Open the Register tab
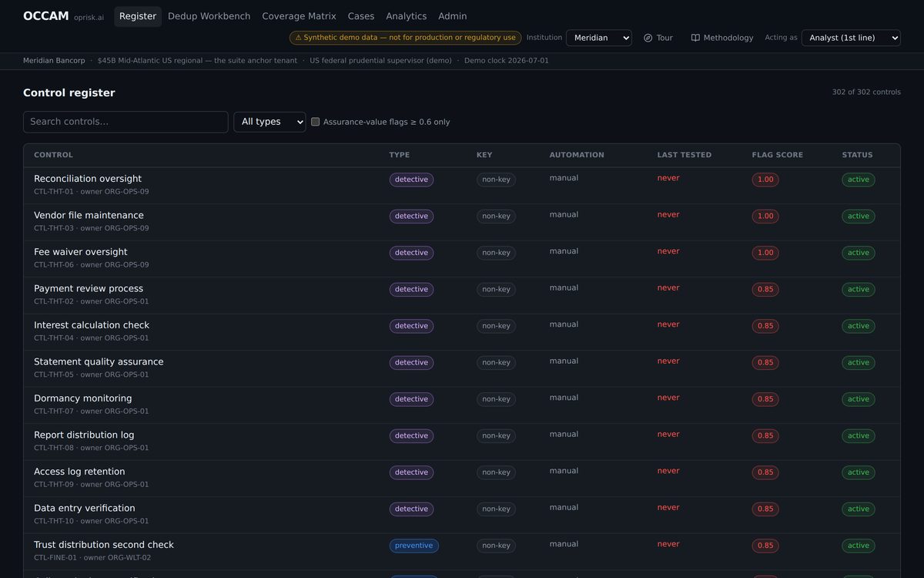The width and height of the screenshot is (924, 578). [138, 16]
